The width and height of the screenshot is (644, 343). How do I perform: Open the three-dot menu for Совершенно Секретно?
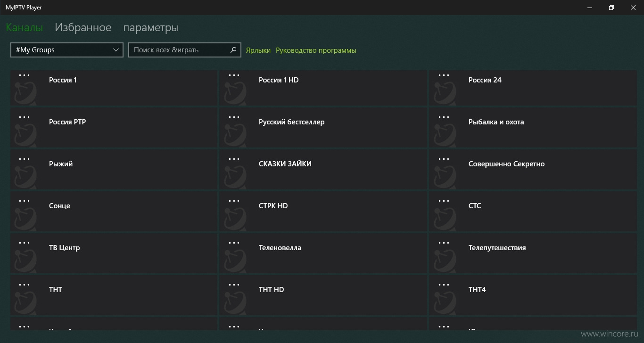coord(444,159)
